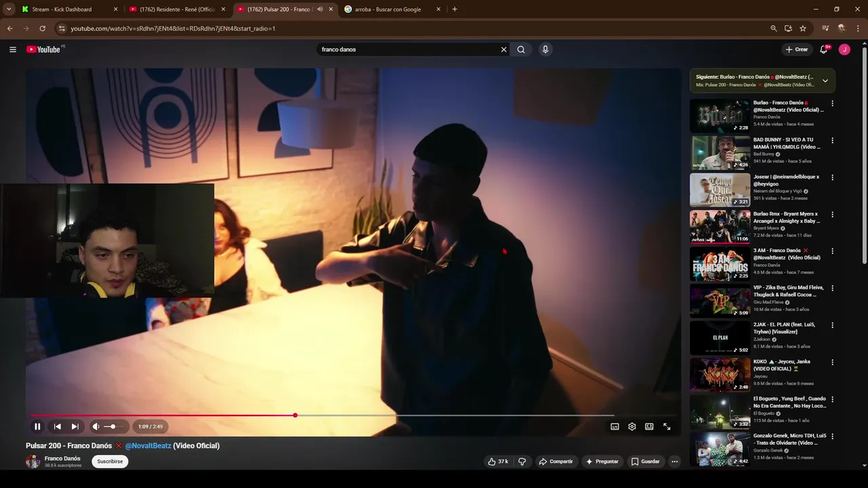Open the Franco Danós channel name link
Screen dimensions: 868x488
(x=62, y=459)
